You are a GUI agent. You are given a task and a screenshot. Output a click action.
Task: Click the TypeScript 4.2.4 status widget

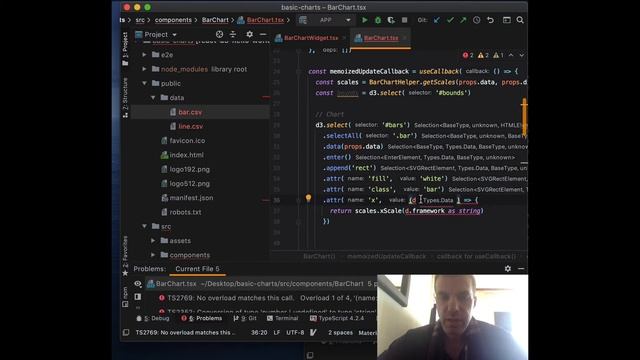pos(337,318)
